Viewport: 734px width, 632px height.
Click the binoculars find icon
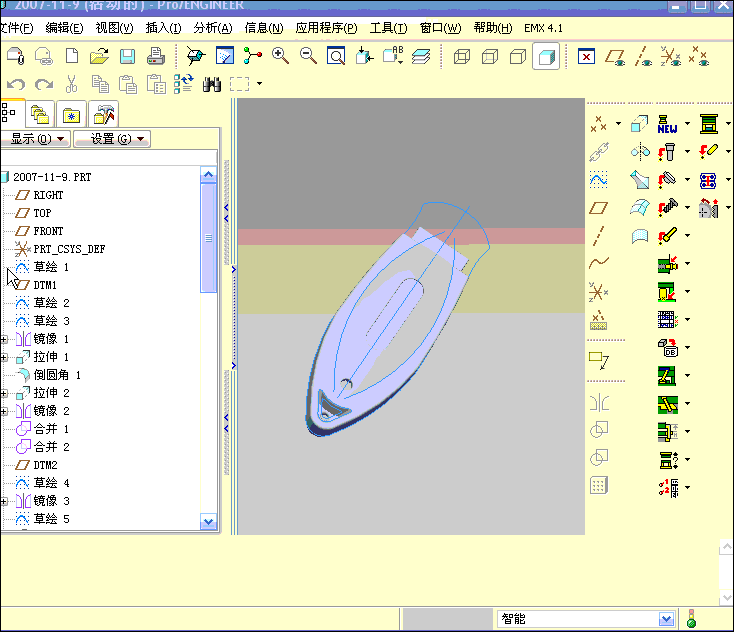pyautogui.click(x=212, y=84)
